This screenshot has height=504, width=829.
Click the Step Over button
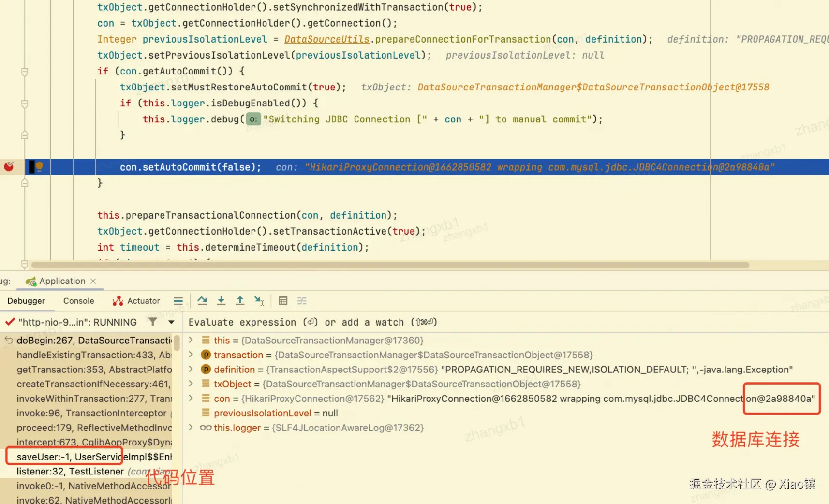click(202, 301)
